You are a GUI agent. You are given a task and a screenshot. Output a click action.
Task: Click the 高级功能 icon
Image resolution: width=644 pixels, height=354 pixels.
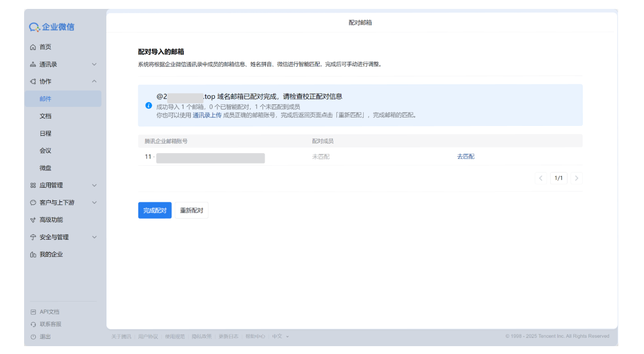(33, 220)
